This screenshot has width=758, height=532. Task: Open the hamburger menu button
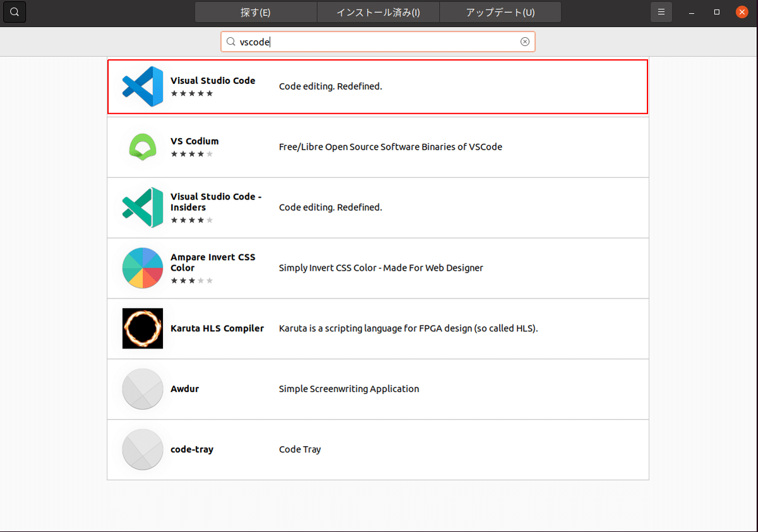click(x=661, y=12)
